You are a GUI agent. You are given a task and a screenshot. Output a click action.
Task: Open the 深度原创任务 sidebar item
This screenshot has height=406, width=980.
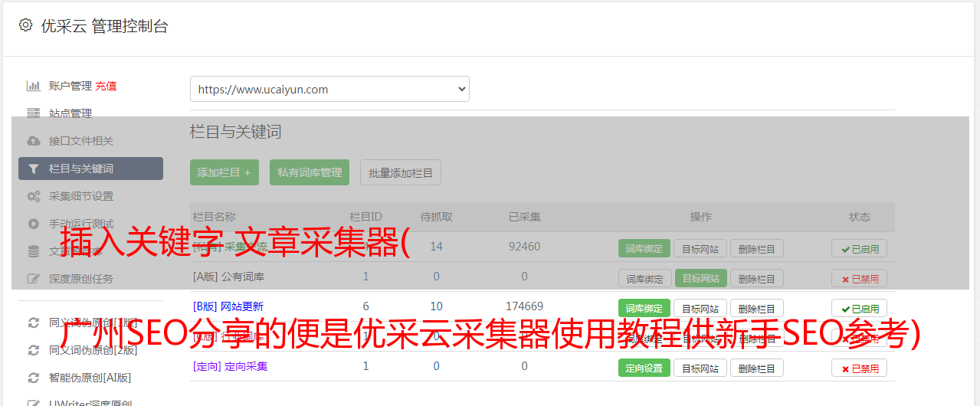click(x=81, y=279)
